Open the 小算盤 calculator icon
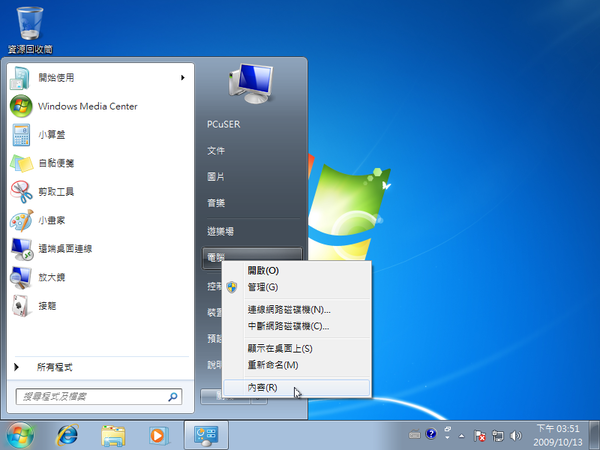This screenshot has width=600, height=450. click(21, 135)
